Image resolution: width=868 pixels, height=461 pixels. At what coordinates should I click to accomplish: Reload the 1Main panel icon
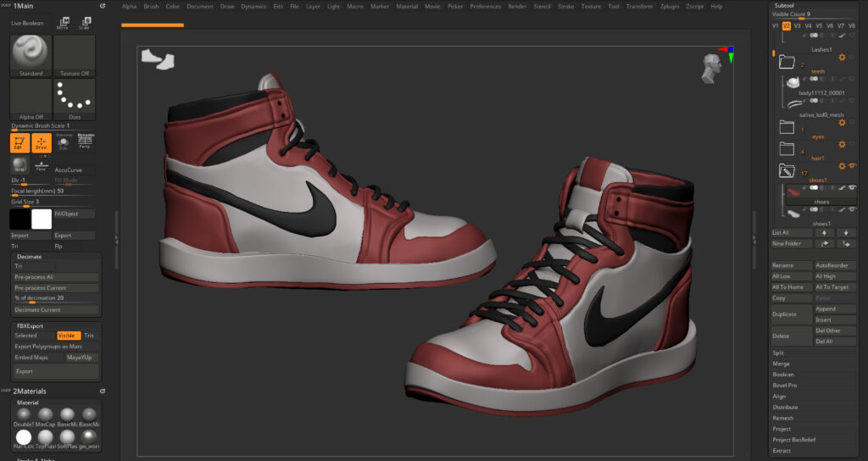(x=103, y=6)
